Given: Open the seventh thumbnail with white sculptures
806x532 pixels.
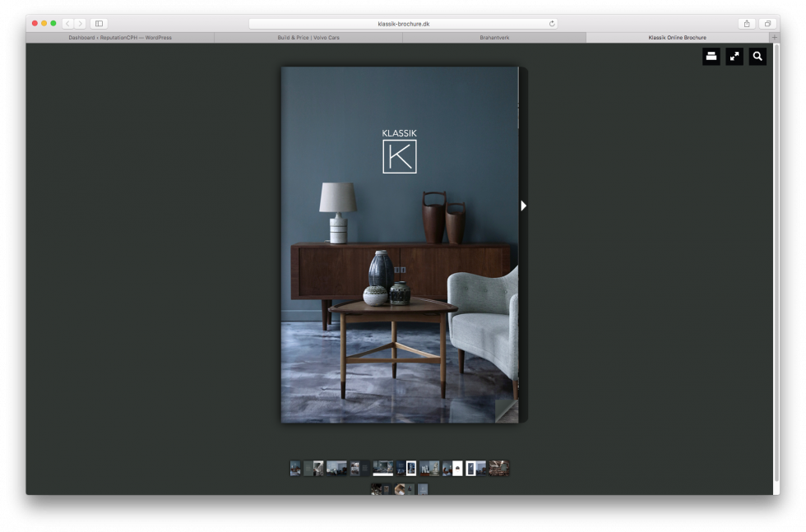Looking at the screenshot, I should point(429,468).
